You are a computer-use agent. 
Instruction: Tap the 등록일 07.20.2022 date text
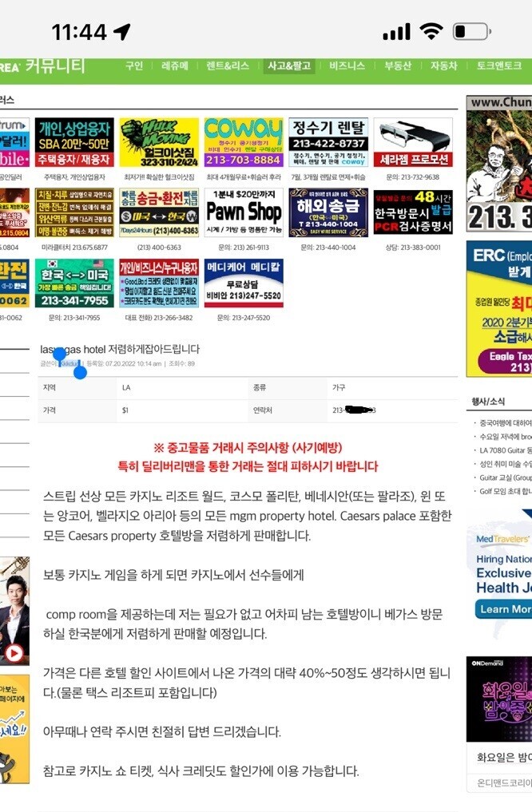124,364
